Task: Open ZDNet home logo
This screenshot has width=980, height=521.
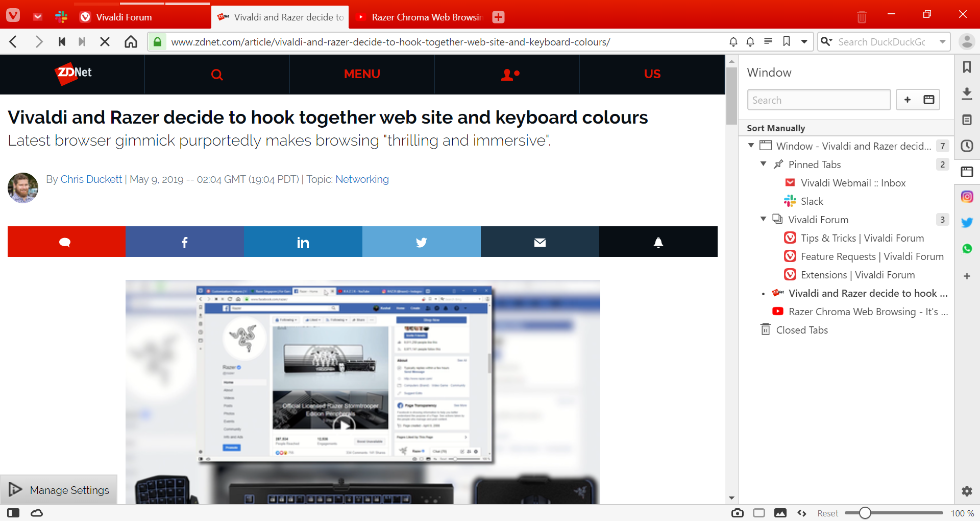Action: pyautogui.click(x=73, y=74)
